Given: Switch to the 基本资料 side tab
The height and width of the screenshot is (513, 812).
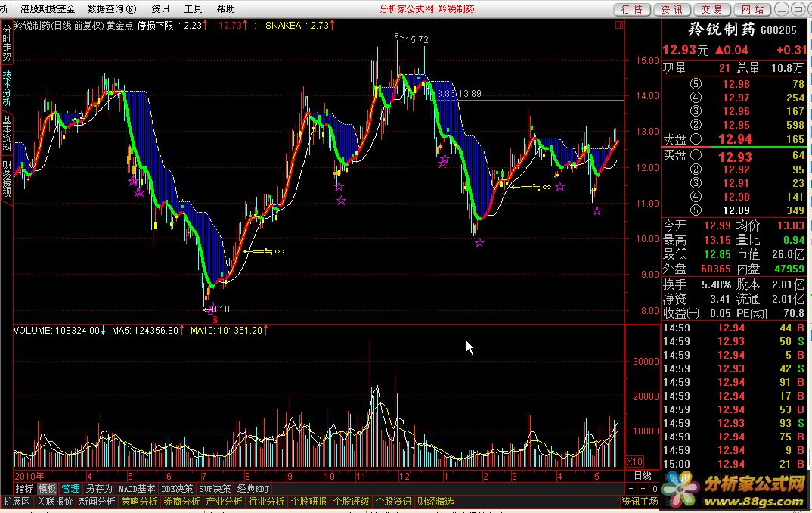Looking at the screenshot, I should [x=7, y=133].
